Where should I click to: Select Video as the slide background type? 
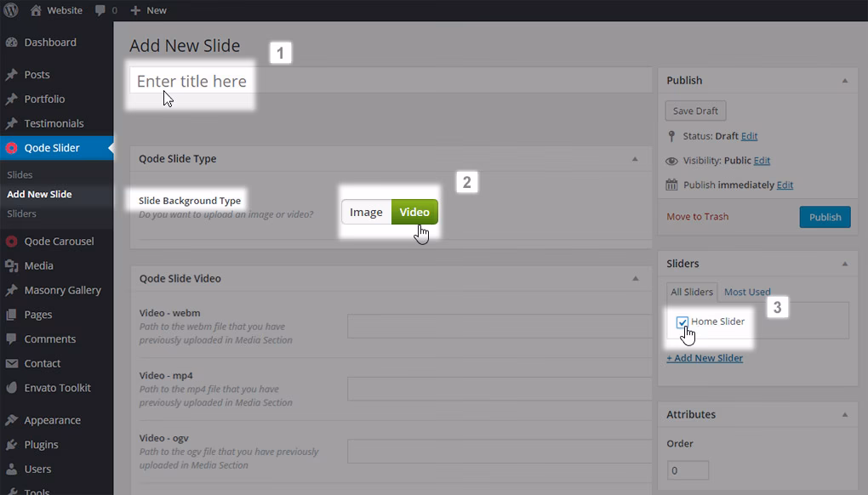tap(414, 212)
